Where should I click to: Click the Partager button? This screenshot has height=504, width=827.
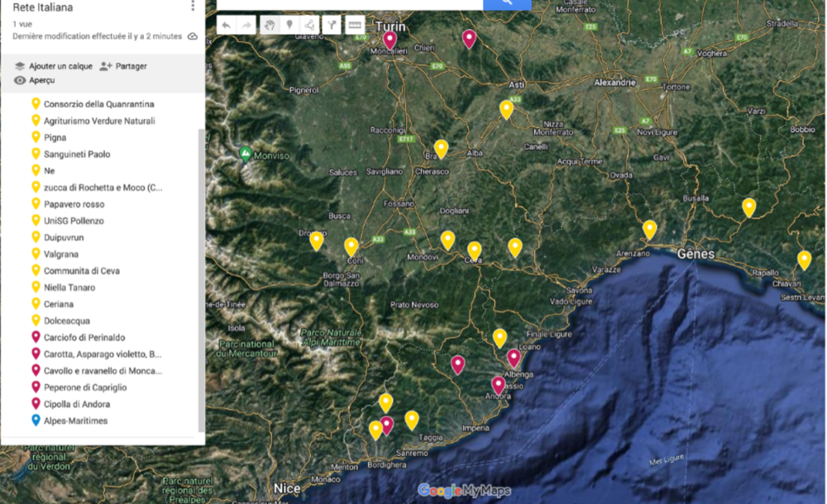click(x=123, y=66)
